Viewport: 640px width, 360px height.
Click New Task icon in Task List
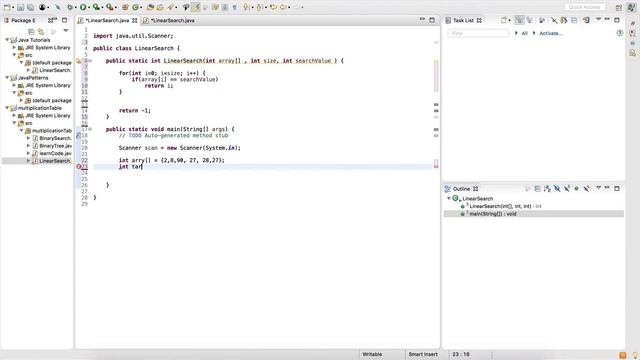click(x=504, y=20)
